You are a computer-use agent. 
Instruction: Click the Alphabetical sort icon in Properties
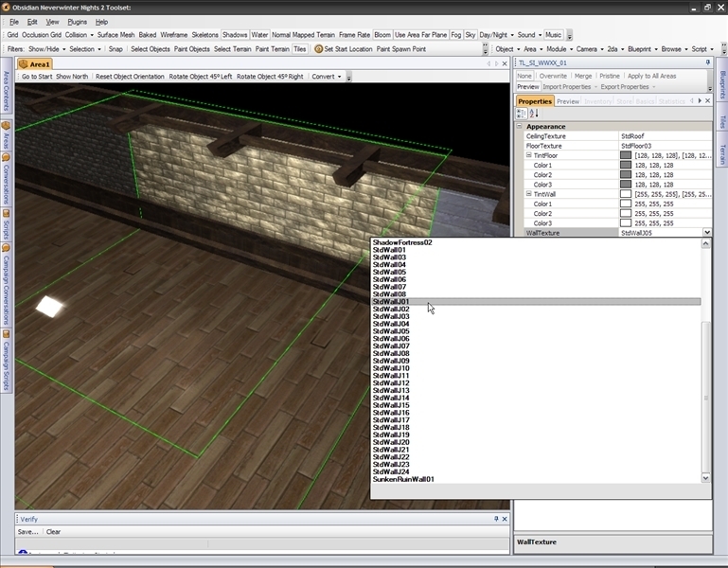coord(533,114)
